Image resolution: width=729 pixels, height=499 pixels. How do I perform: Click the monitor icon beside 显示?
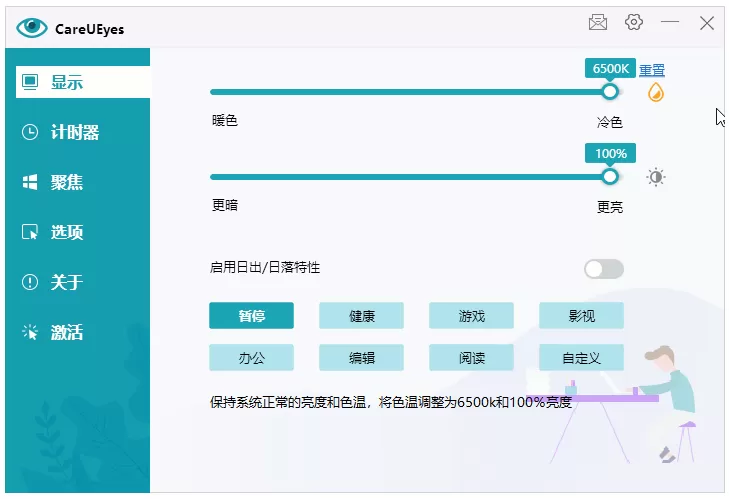30,82
